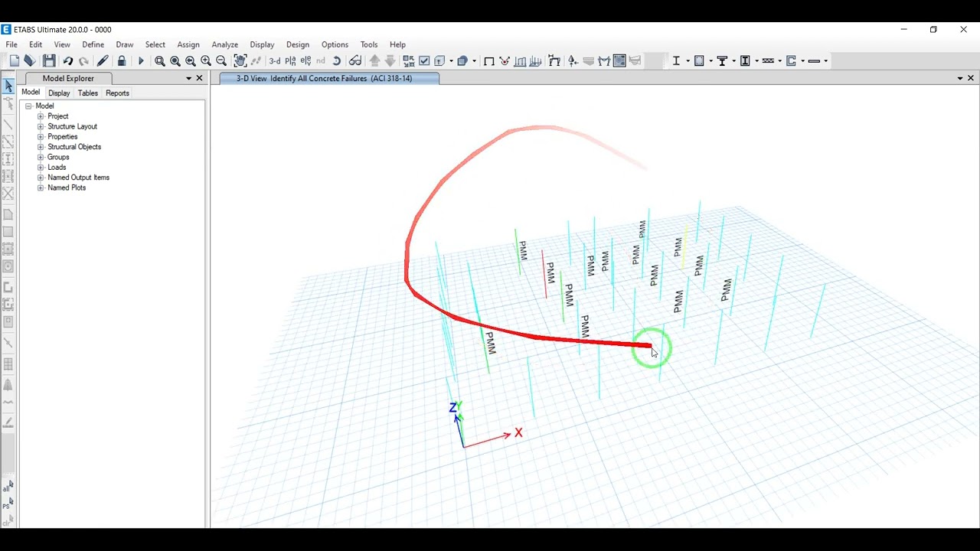The height and width of the screenshot is (551, 980).
Task: Click the Rotate 3D View icon
Action: (337, 61)
